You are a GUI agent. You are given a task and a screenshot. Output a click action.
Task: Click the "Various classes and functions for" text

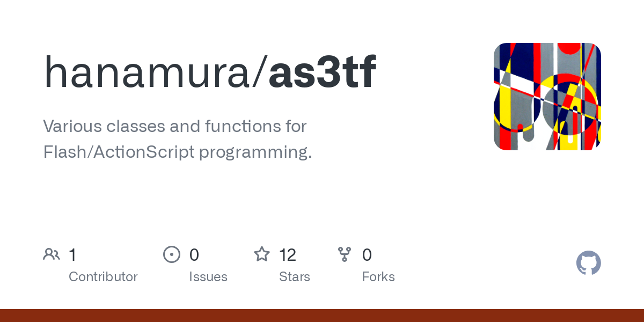point(174,127)
